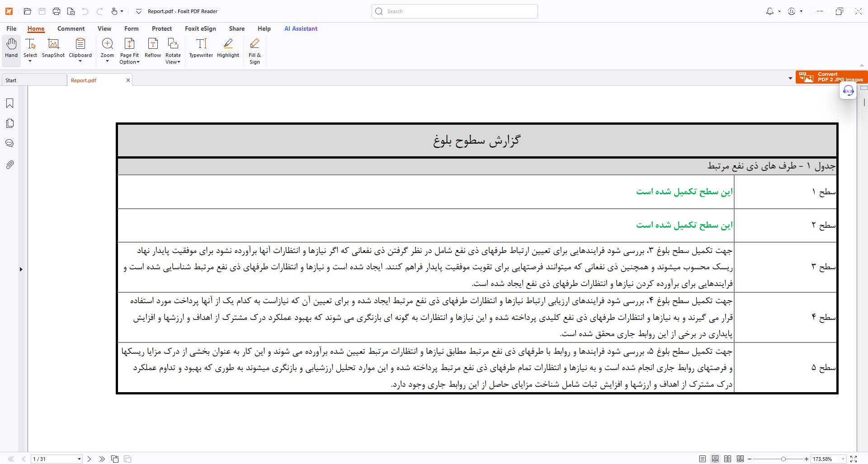The image size is (868, 464).
Task: Switch to the Protect ribbon tab
Action: (x=162, y=28)
